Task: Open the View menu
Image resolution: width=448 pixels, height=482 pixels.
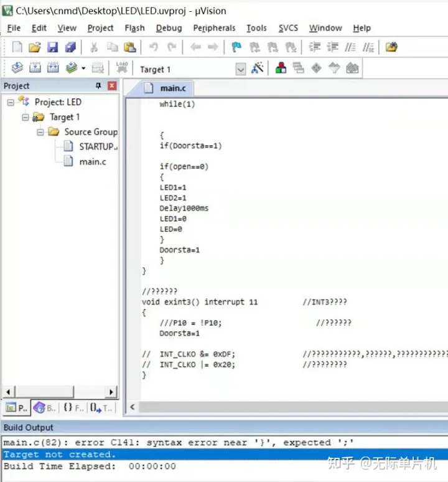Action: (x=67, y=28)
